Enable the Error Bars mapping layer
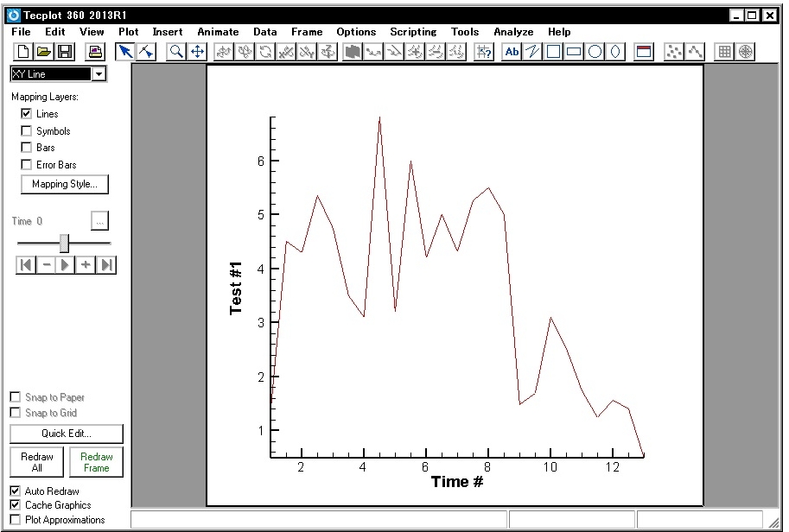 click(26, 164)
